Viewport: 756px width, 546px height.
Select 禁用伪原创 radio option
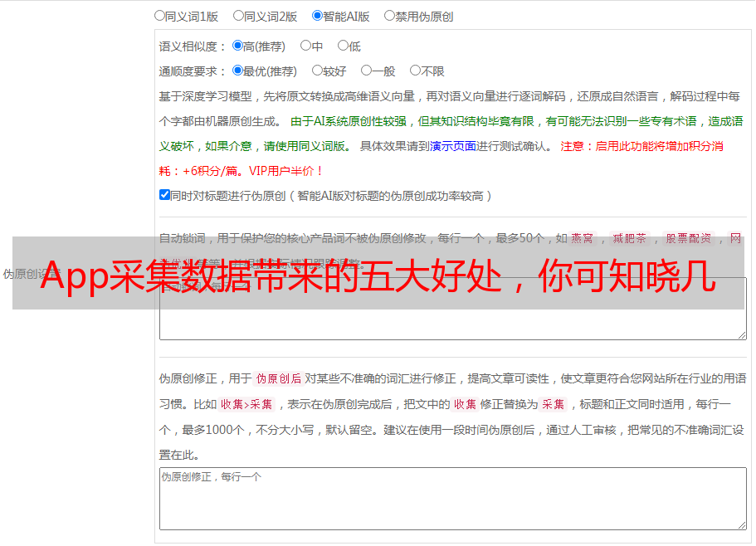tap(389, 16)
